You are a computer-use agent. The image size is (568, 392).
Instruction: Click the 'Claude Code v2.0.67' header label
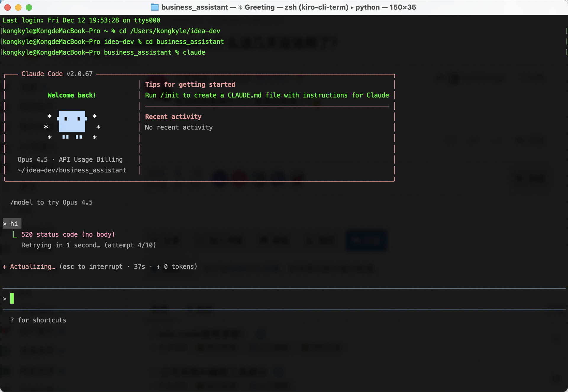[x=57, y=74]
